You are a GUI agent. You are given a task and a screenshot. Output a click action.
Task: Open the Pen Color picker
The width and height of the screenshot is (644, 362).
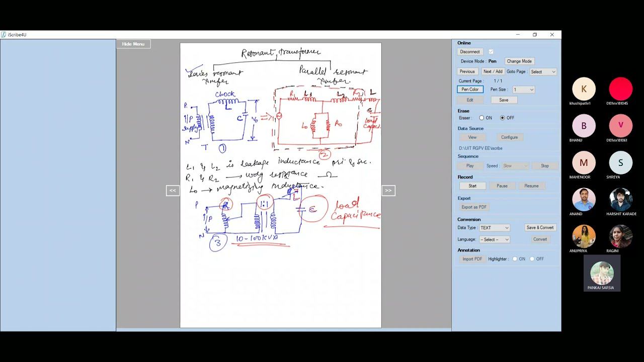pyautogui.click(x=470, y=89)
